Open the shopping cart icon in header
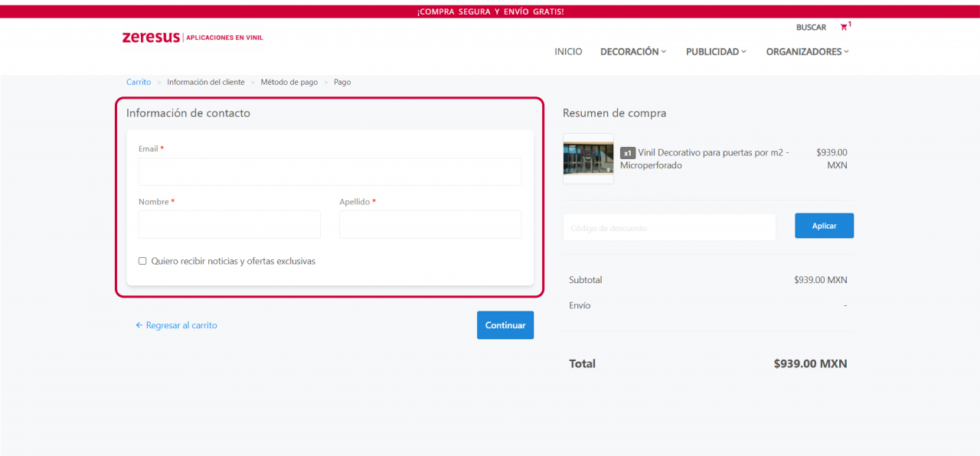Viewport: 980px width, 456px height. coord(844,28)
